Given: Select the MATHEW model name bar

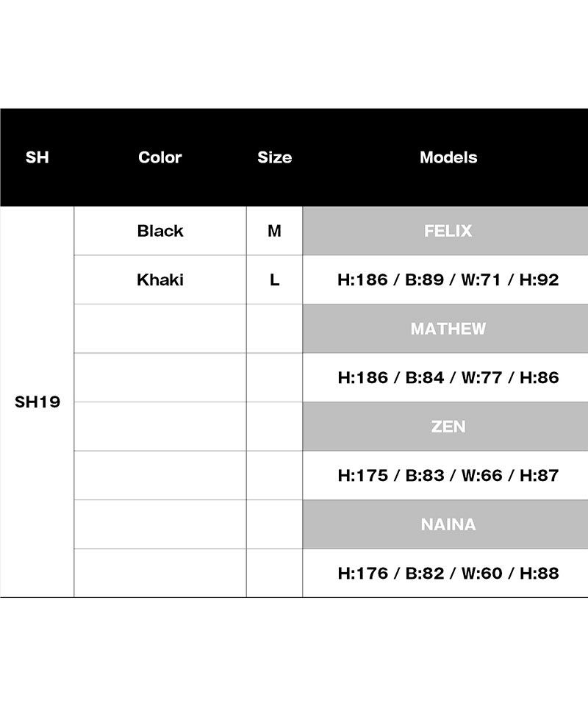Looking at the screenshot, I should [448, 329].
